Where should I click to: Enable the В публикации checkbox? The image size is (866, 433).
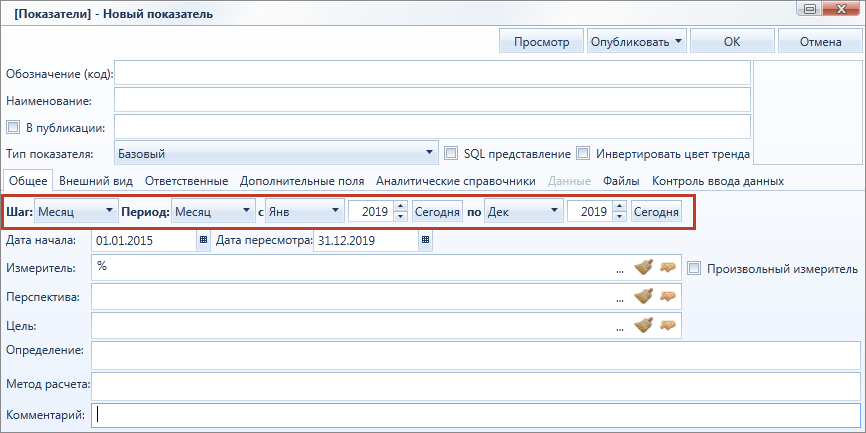pos(13,128)
